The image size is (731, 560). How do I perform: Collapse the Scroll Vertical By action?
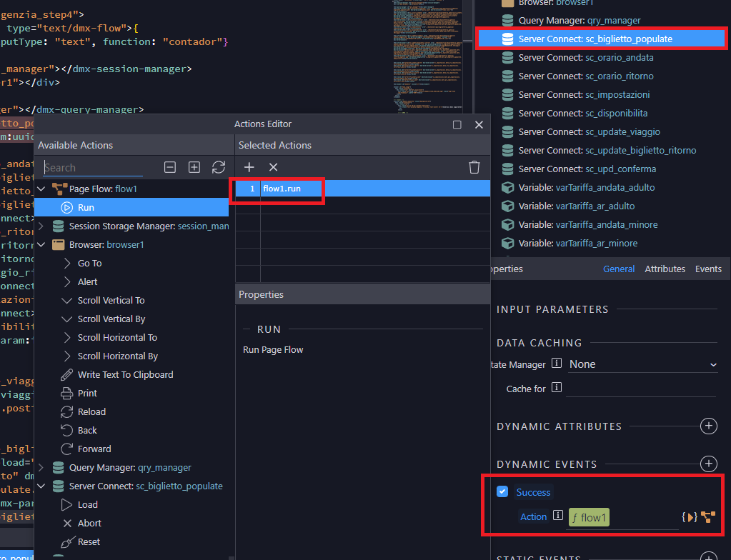[x=67, y=319]
